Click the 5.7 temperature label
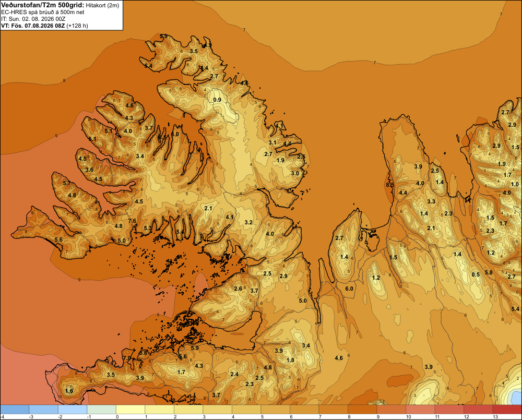This screenshot has width=522, height=420. pyautogui.click(x=67, y=183)
